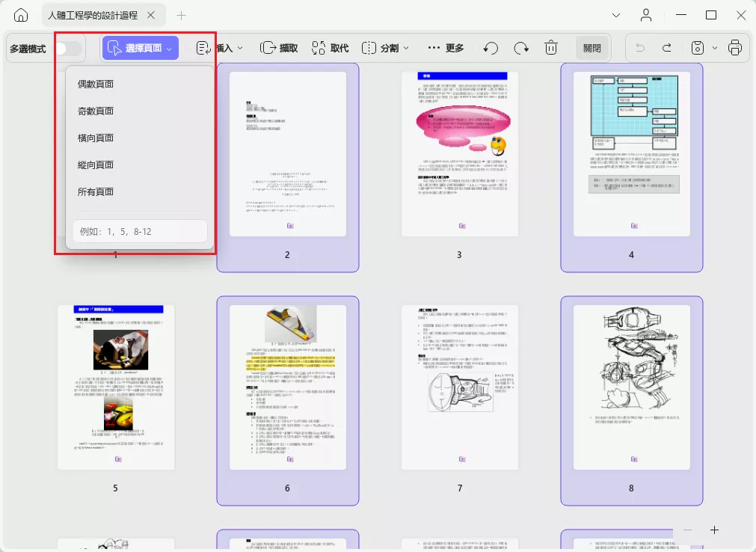Click the 插入 page icon
The image size is (756, 552).
coord(203,48)
